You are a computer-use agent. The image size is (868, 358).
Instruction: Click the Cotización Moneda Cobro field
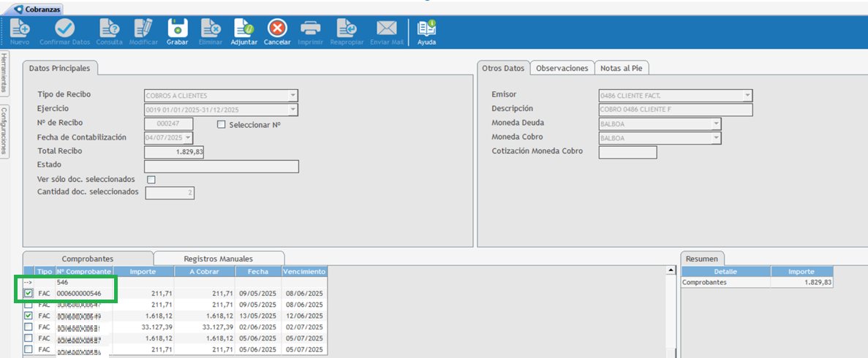pos(627,152)
